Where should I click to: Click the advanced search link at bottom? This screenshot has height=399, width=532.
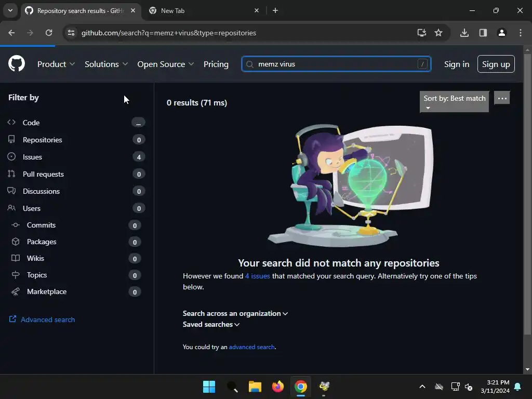point(252,347)
